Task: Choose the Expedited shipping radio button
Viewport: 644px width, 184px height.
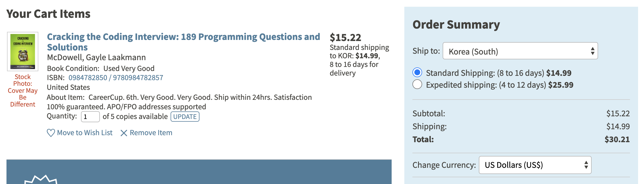Action: 417,84
